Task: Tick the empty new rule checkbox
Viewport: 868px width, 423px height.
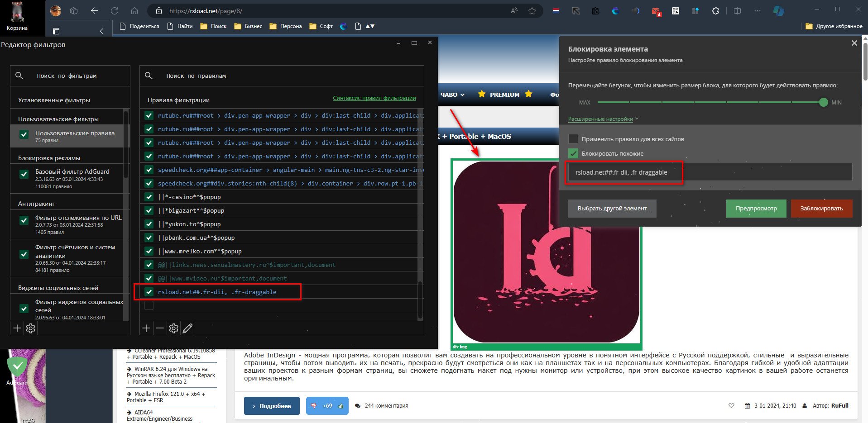Action: [149, 305]
